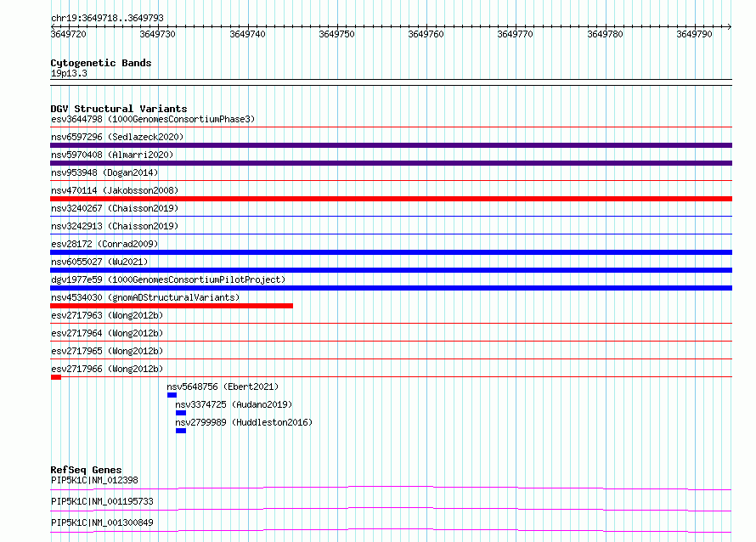Open the esv28172 (Conrad2009) variant label
This screenshot has height=542, width=756.
[x=104, y=244]
